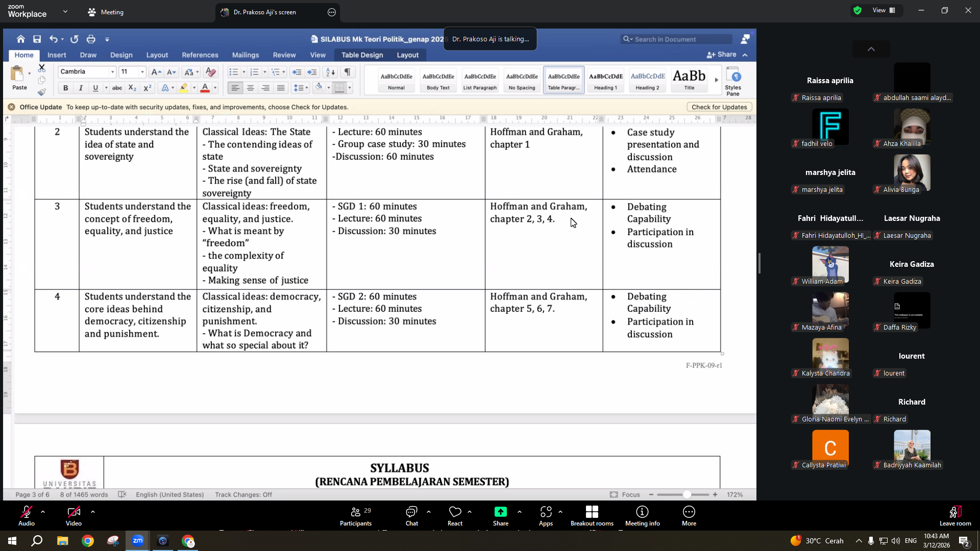Open Meeting info in Zoom
This screenshot has width=980, height=551.
(642, 516)
